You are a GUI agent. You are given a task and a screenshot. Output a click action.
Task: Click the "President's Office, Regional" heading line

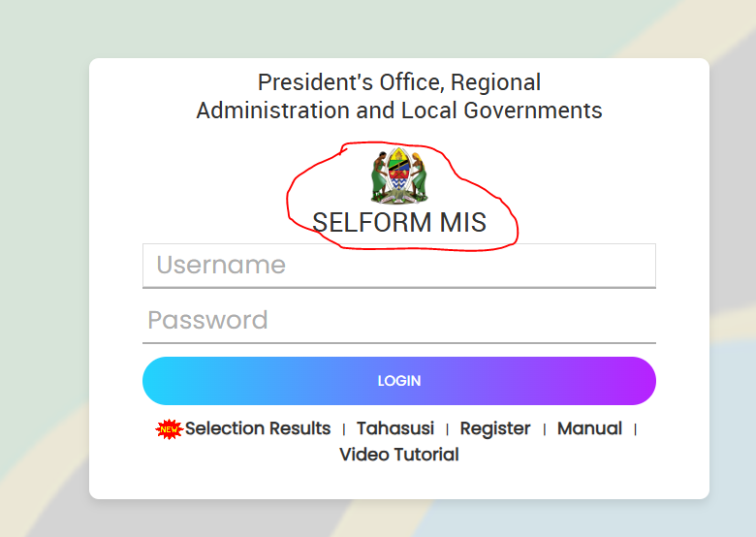click(x=399, y=82)
